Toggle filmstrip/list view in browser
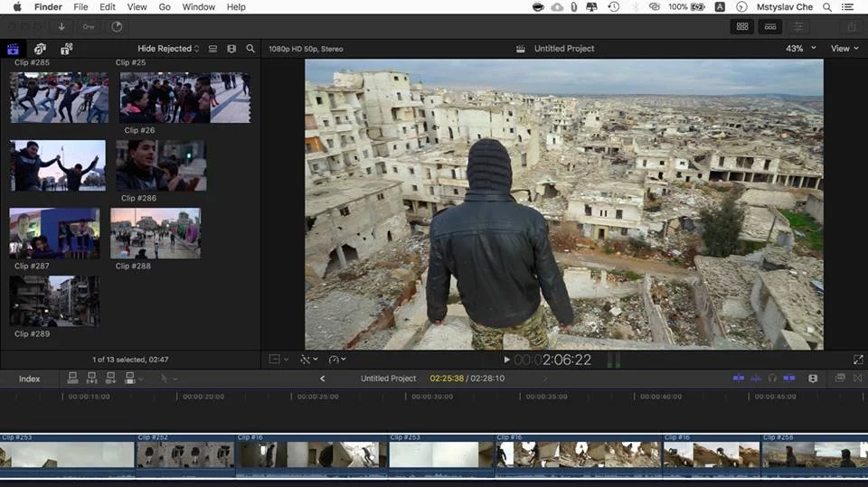The width and height of the screenshot is (868, 487). click(212, 49)
